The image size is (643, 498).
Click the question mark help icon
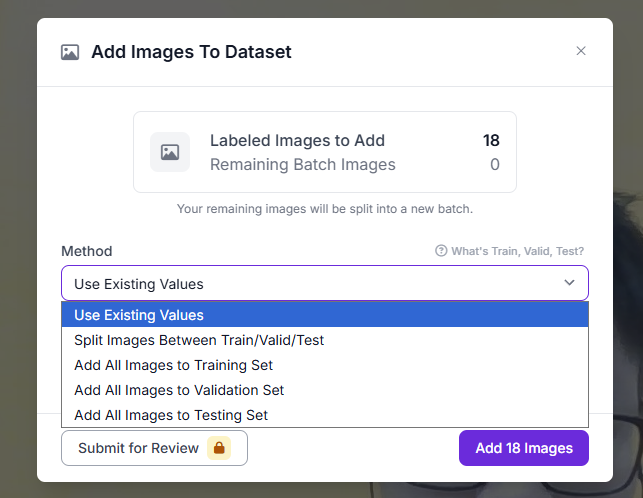[441, 251]
